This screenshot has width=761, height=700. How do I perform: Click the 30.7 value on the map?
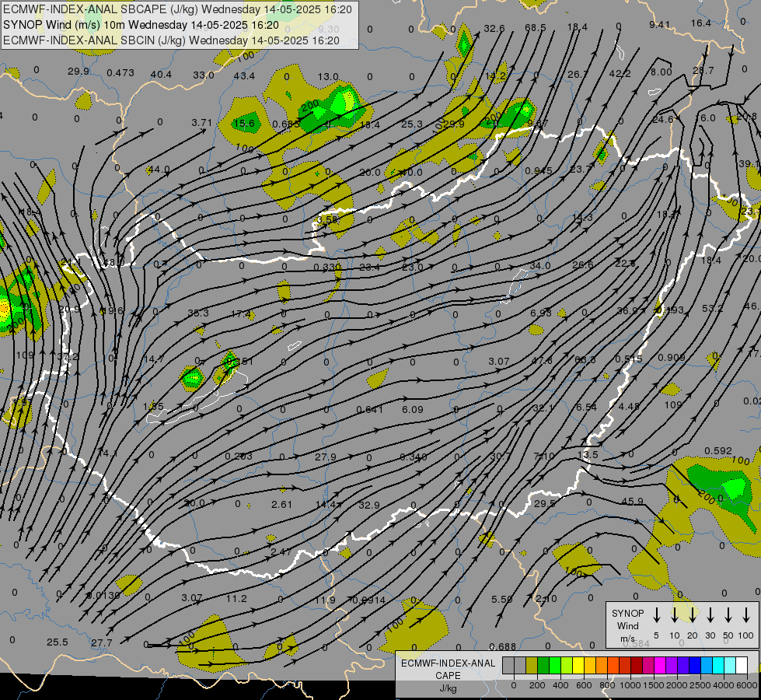pos(501,456)
